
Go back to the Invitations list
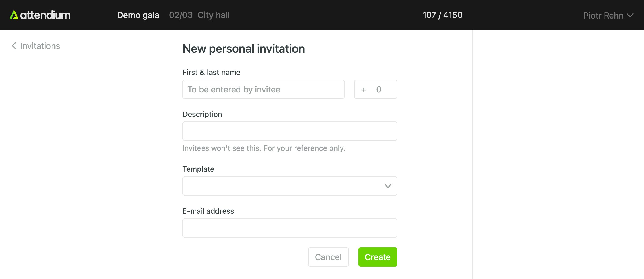point(40,46)
